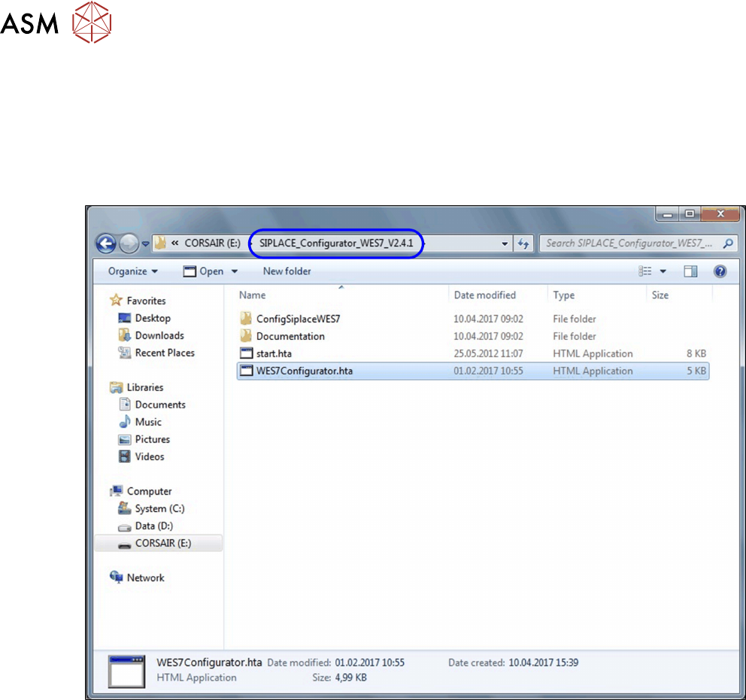Select the ConfigSiplaceWES7 folder icon
This screenshot has height=700, width=746.
[x=246, y=319]
